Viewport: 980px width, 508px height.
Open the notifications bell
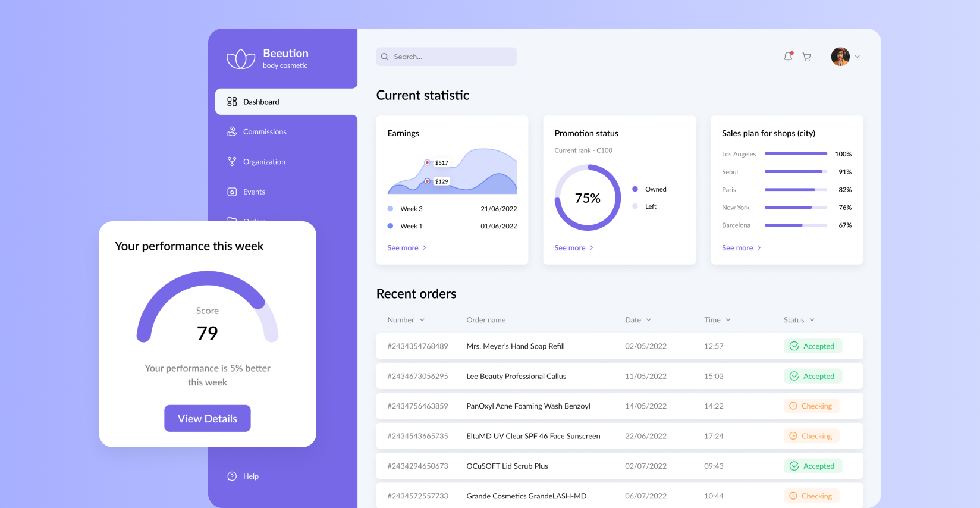tap(788, 57)
